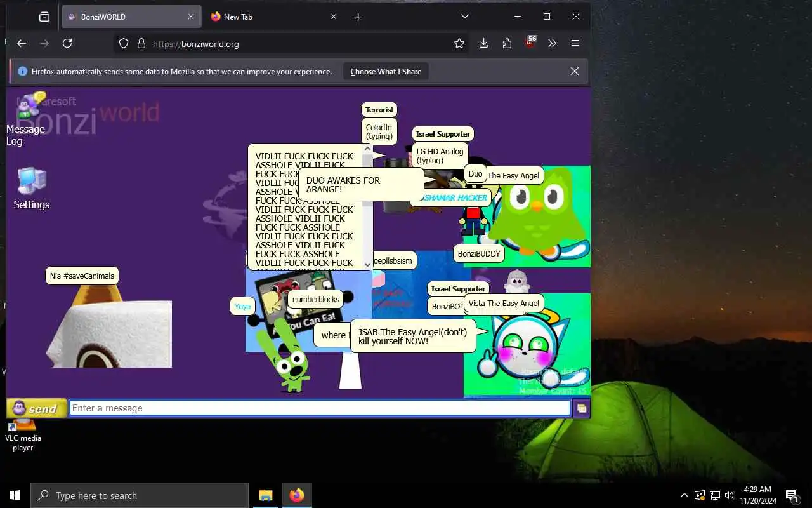Screen dimensions: 812x508
Task: Click the site security padlock icon
Action: point(141,43)
